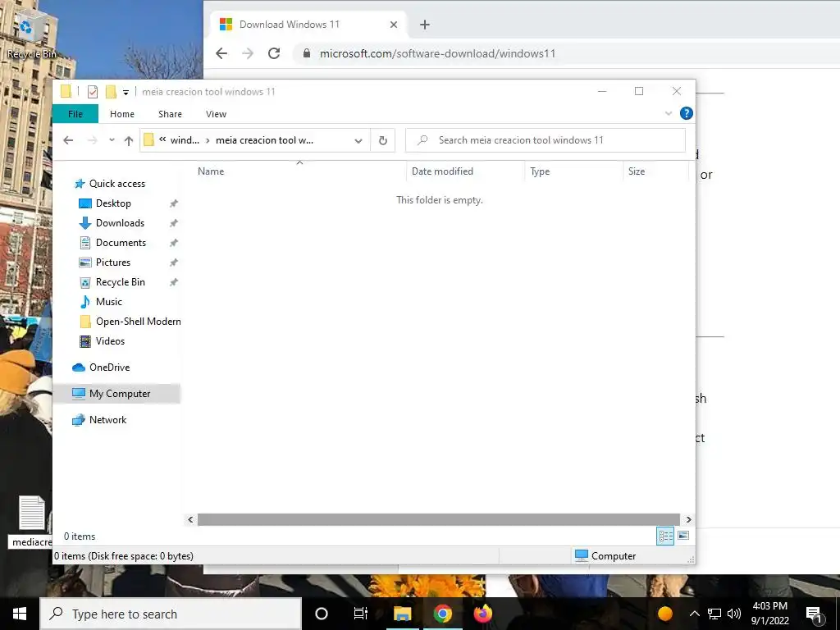Click the pin icon beside Documents
The image size is (840, 630).
(174, 243)
